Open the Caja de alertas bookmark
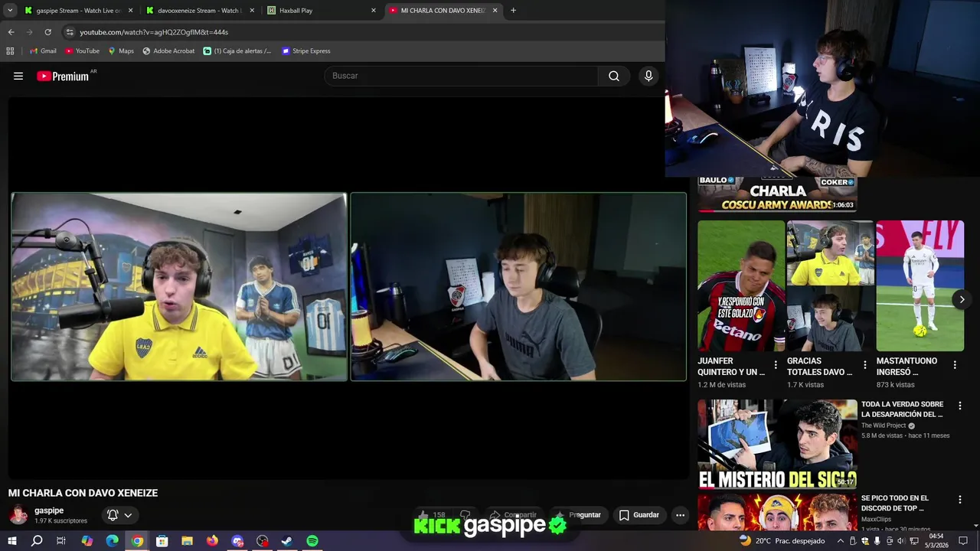 click(x=237, y=51)
